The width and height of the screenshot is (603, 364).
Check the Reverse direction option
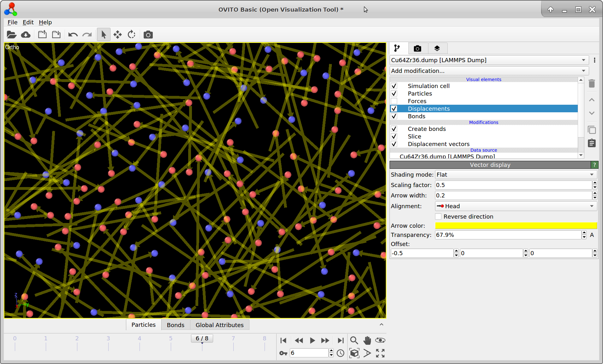pyautogui.click(x=438, y=216)
